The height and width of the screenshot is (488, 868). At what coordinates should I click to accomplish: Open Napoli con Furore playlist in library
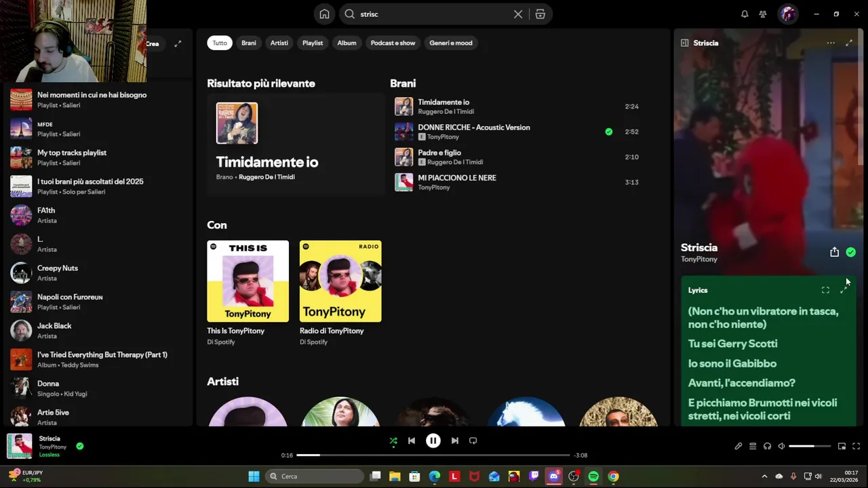click(x=98, y=302)
